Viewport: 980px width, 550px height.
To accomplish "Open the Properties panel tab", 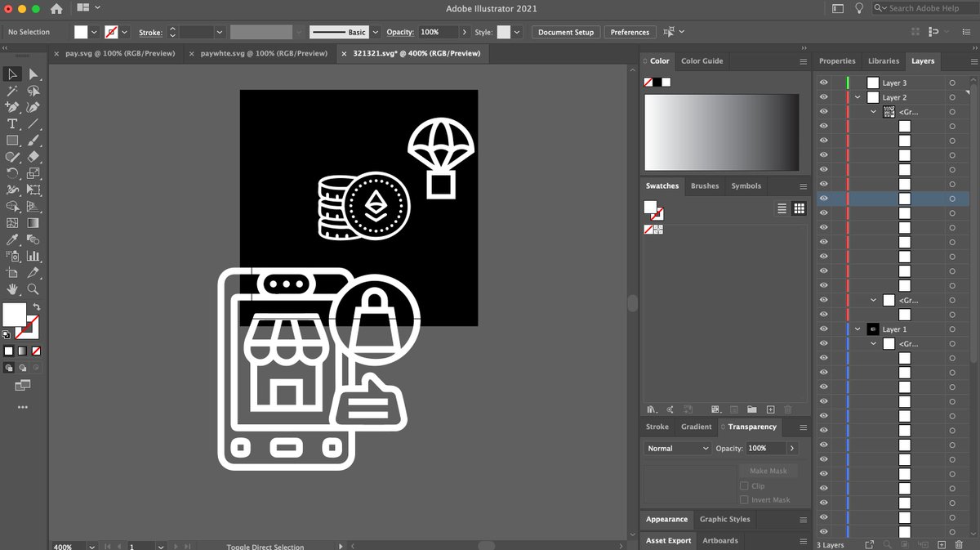I will tap(837, 60).
